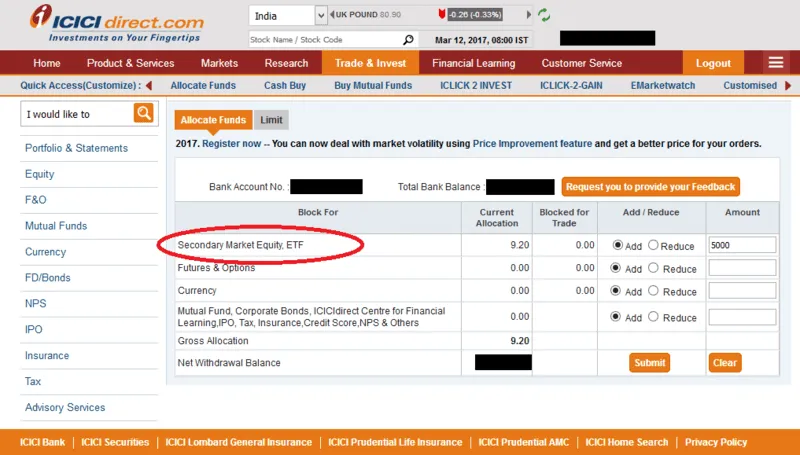Click the provide your Feedback button
This screenshot has width=800, height=455.
pyautogui.click(x=651, y=187)
